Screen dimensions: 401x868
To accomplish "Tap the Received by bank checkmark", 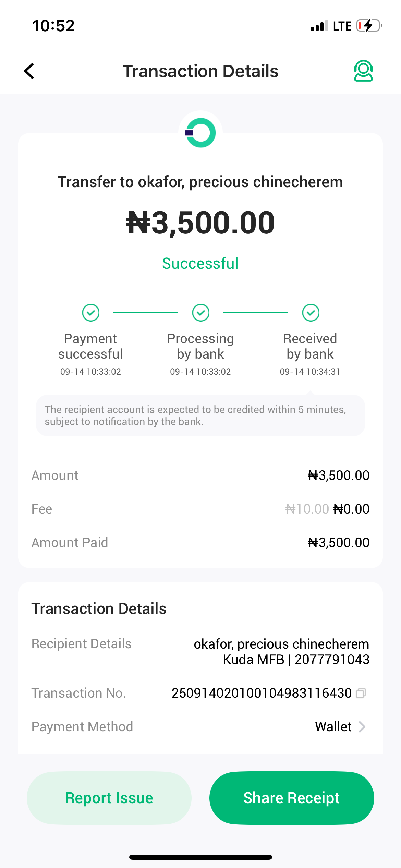I will [311, 313].
